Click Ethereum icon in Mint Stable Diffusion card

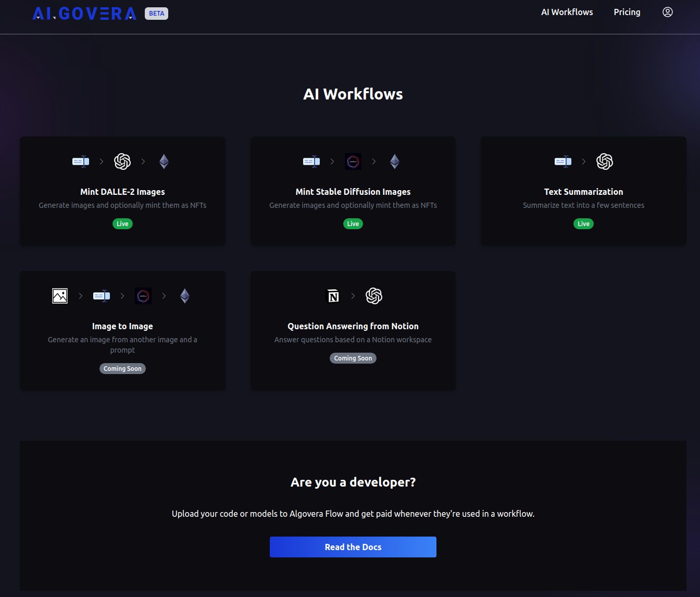(x=395, y=161)
